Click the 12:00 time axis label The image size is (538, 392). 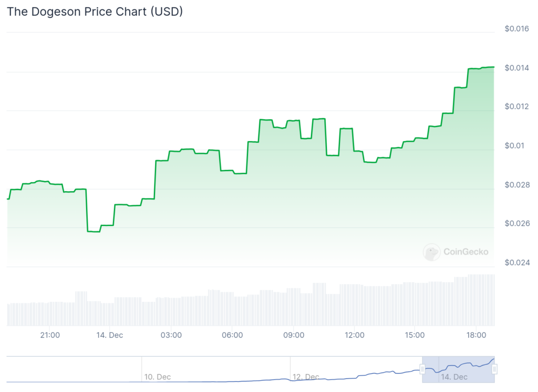pos(354,335)
